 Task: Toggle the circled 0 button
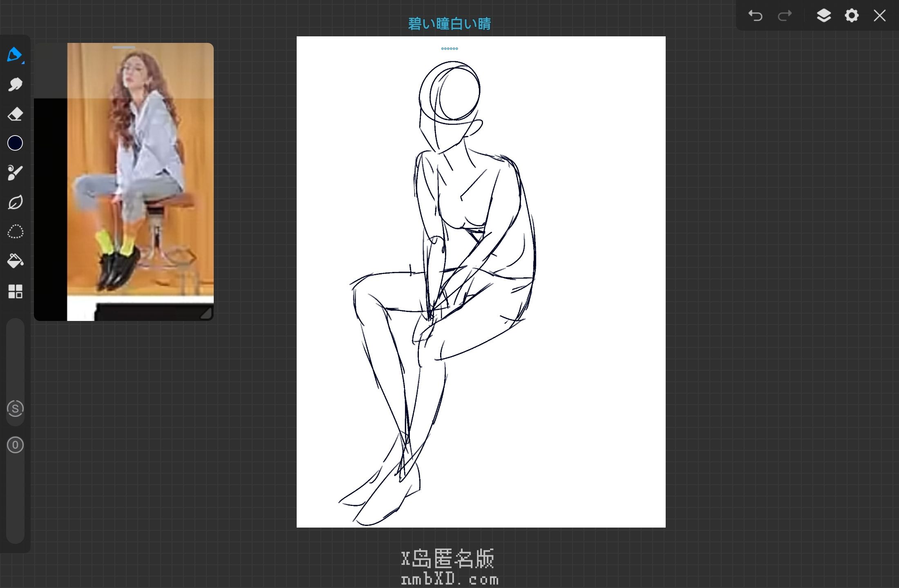[15, 445]
